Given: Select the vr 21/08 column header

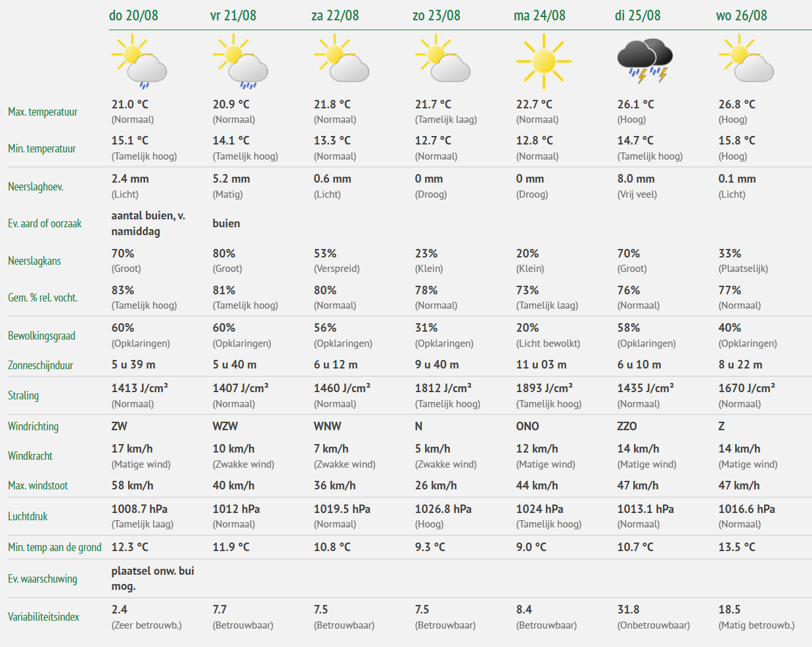Looking at the screenshot, I should pos(233,15).
